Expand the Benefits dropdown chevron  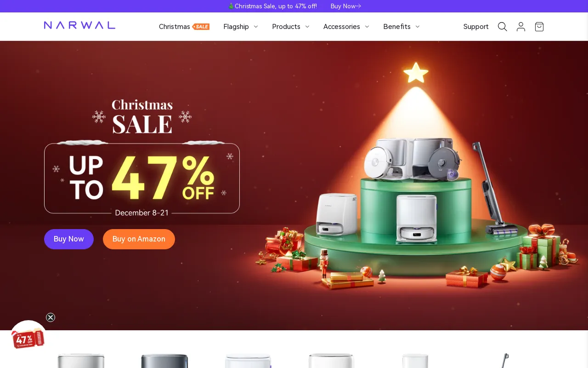click(418, 27)
